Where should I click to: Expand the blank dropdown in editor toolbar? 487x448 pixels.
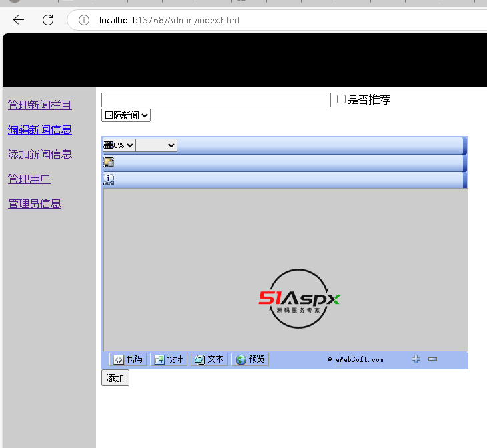[157, 145]
